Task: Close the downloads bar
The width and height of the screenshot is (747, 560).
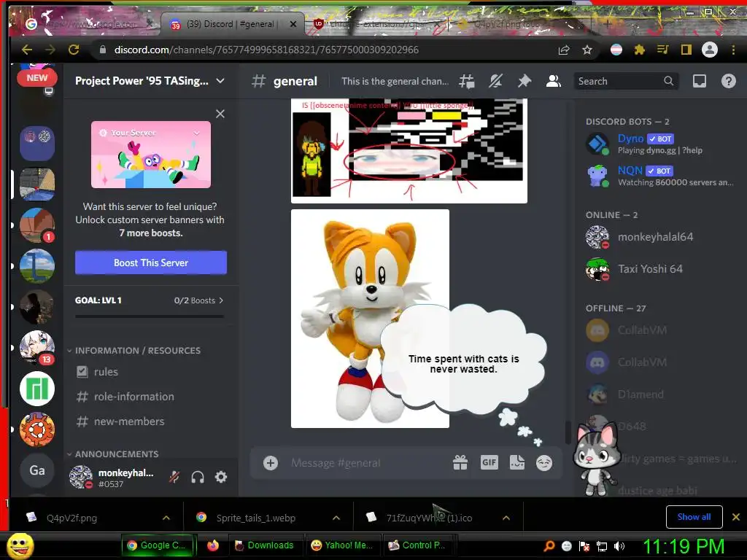Action: [x=735, y=517]
